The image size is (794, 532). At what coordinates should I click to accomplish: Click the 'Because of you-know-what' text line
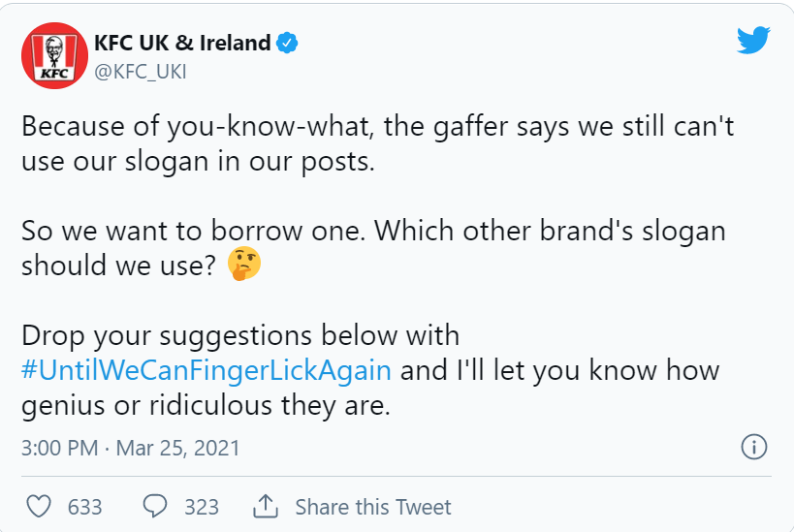[x=378, y=127]
